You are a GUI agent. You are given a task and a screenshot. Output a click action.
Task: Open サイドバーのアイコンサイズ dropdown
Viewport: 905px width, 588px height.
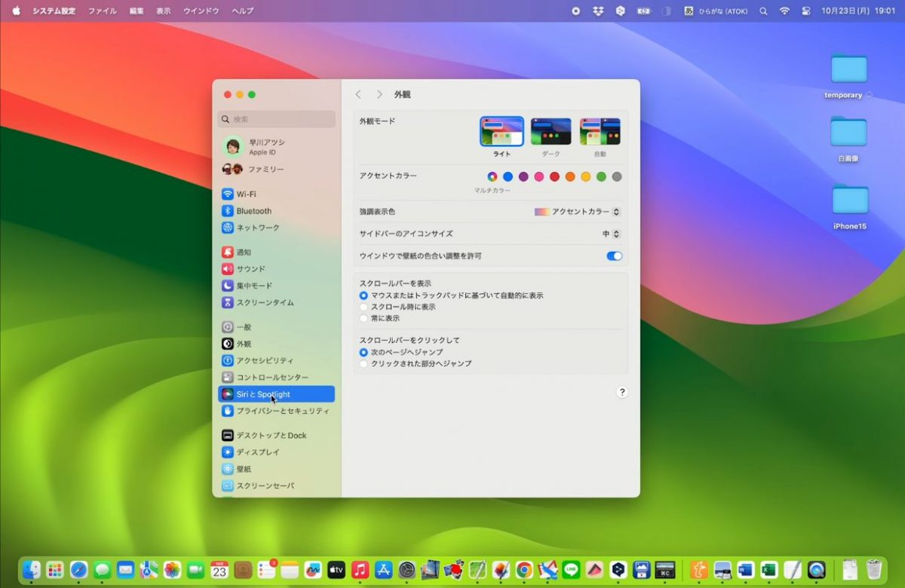coord(611,234)
